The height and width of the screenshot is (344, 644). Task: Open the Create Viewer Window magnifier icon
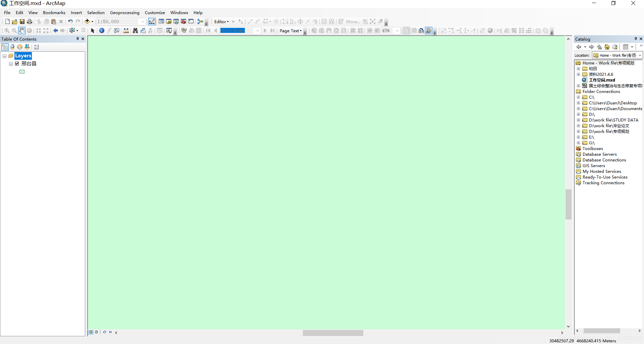(x=169, y=31)
